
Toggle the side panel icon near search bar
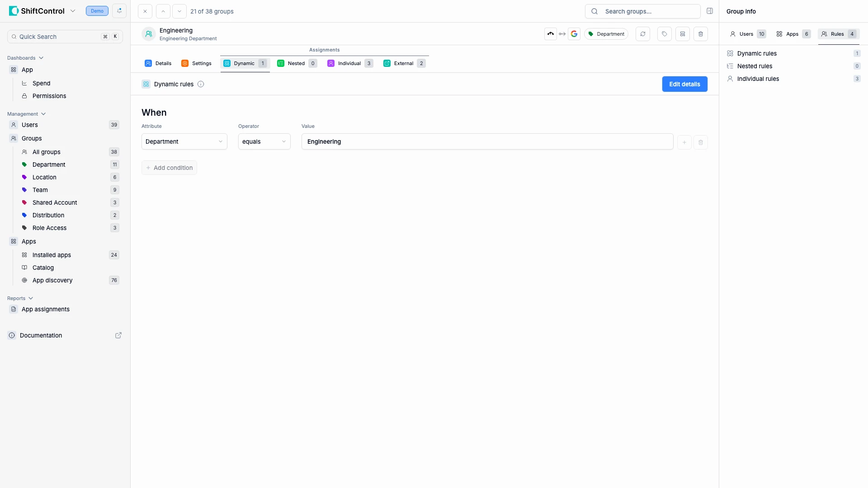pos(710,11)
